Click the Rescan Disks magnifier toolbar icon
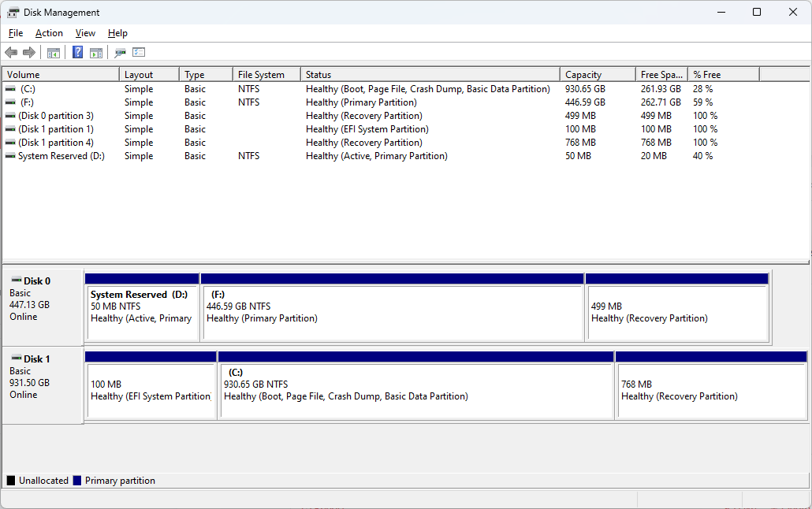The image size is (812, 509). click(x=120, y=52)
